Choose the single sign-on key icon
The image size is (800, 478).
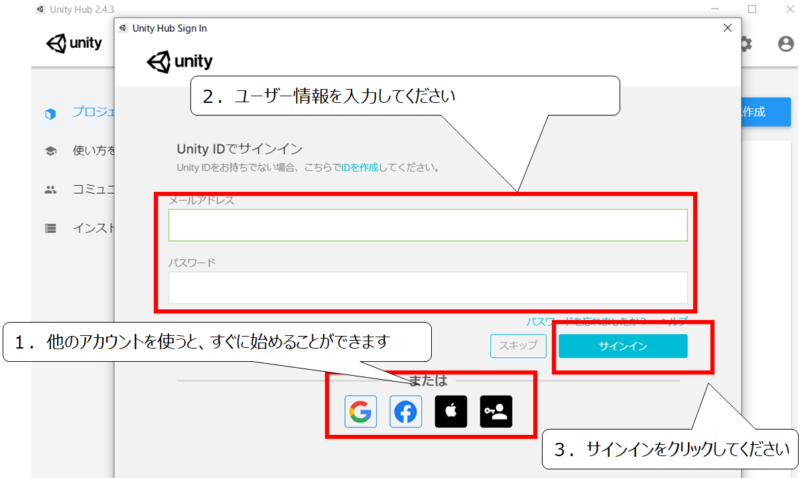tap(496, 411)
